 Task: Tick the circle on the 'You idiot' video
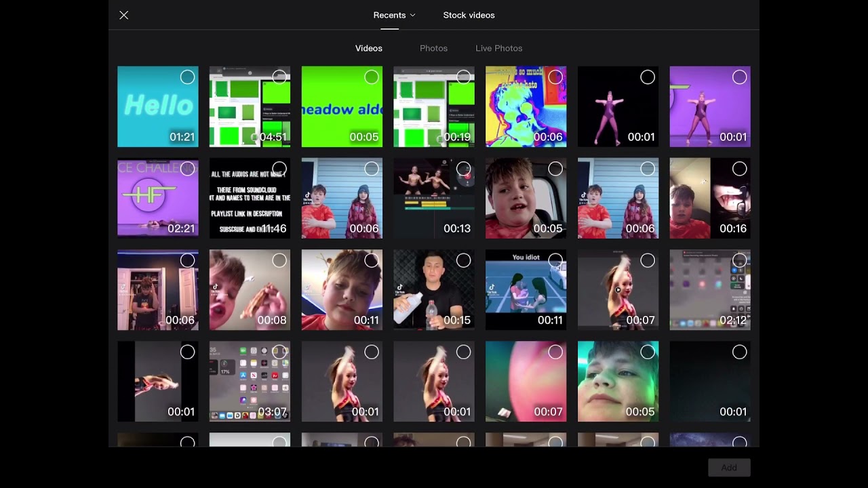pos(555,260)
